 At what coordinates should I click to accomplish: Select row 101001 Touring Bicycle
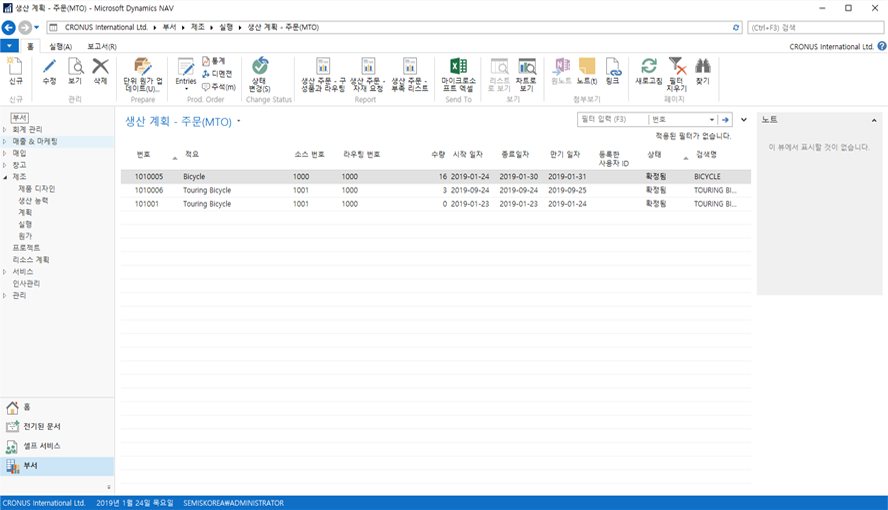436,204
